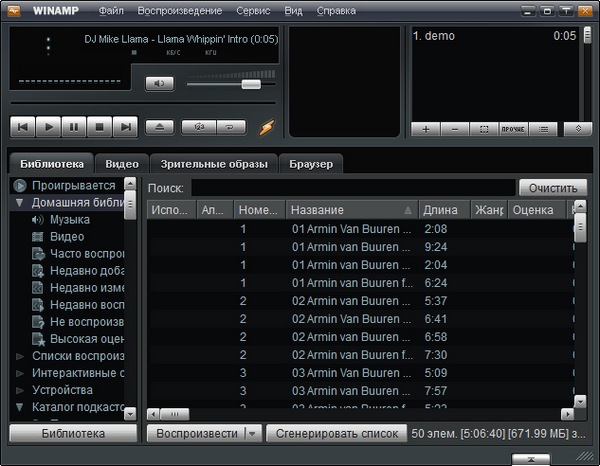Viewport: 600px width, 466px height.
Task: Click the playlist select-all icon
Action: pyautogui.click(x=483, y=129)
